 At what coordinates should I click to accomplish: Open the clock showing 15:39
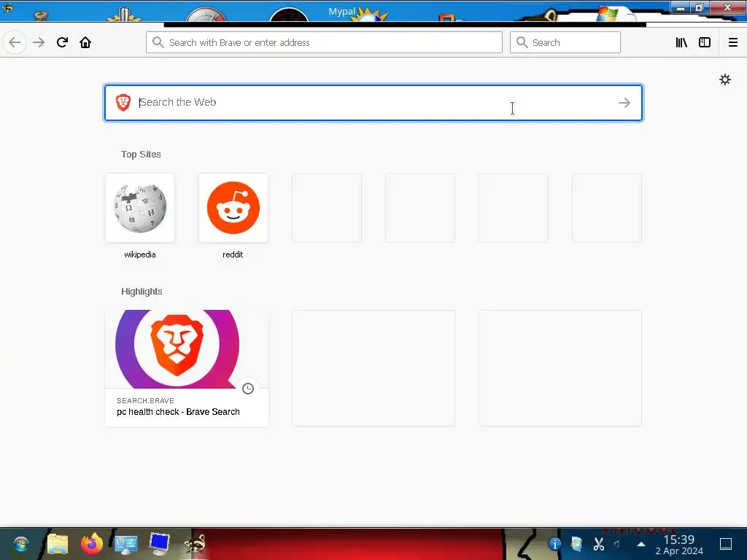pyautogui.click(x=679, y=545)
